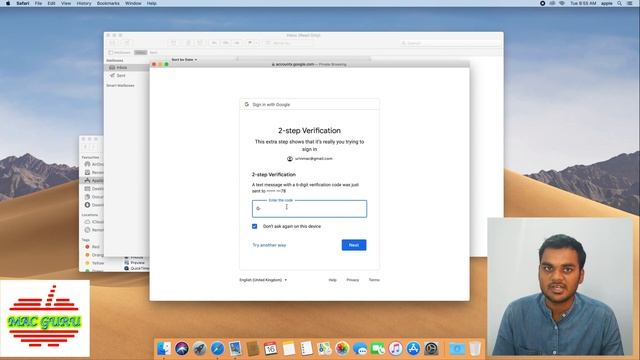Select iCloud Drive in Finder sidebar
640x360 pixels.
click(x=94, y=222)
